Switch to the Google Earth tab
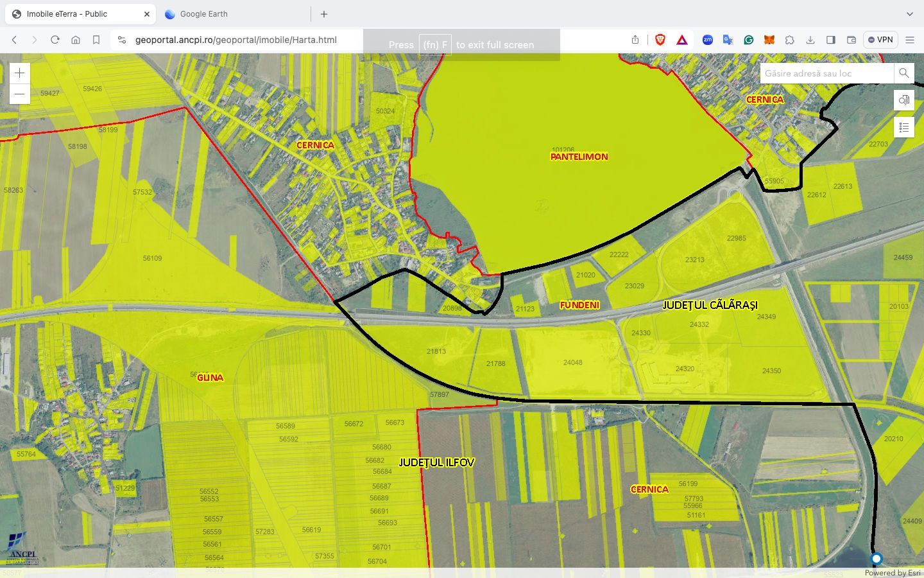 point(204,13)
